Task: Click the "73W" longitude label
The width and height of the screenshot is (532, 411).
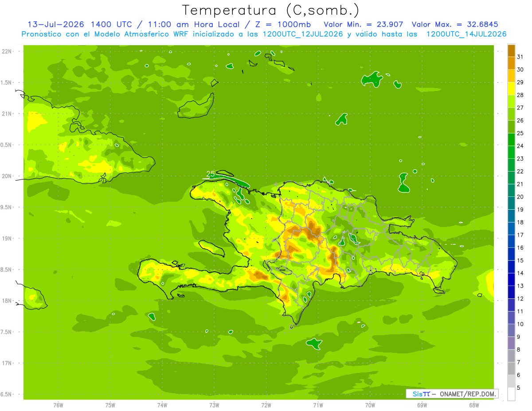Action: pyautogui.click(x=214, y=405)
